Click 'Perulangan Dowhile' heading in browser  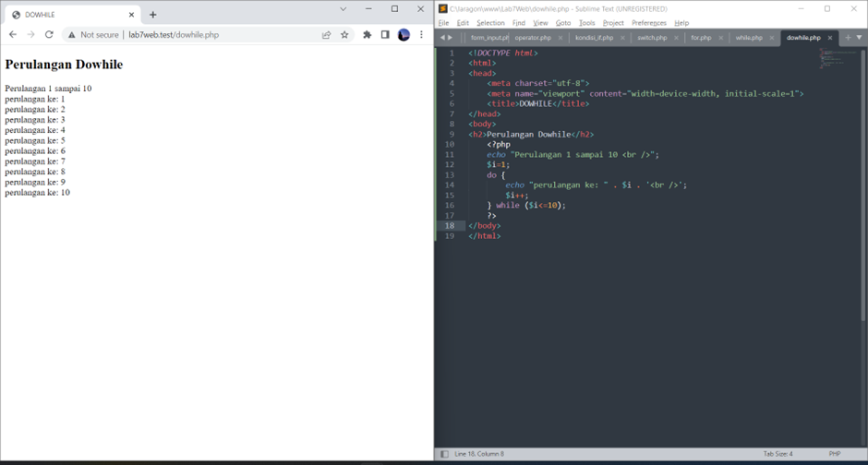64,65
